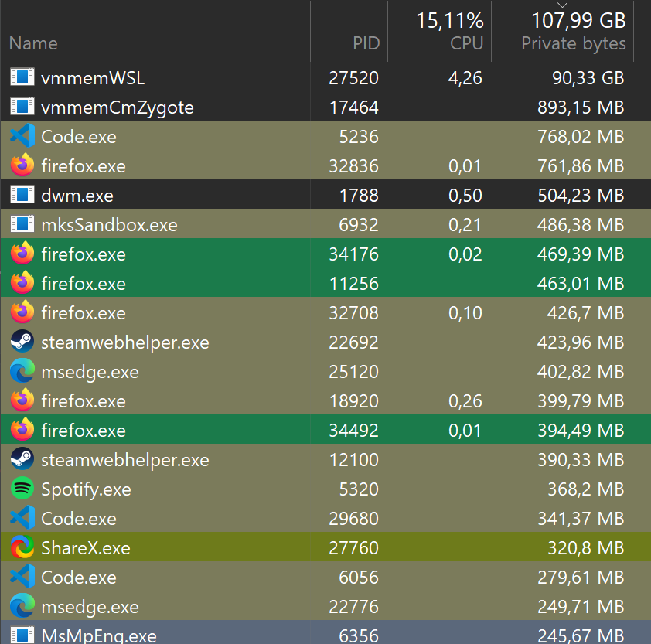Click the Steam icon for PID 22692
This screenshot has width=651, height=644.
(22, 341)
